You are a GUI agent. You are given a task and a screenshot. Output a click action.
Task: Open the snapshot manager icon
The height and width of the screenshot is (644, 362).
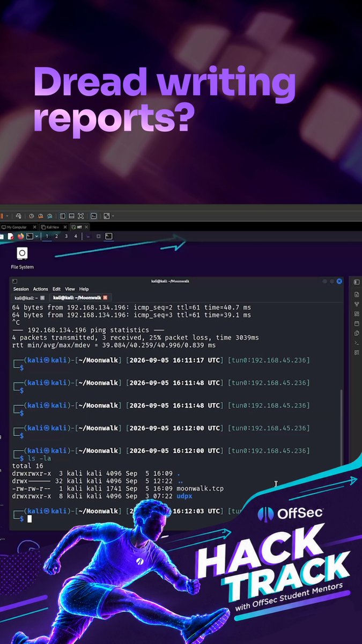pos(49,216)
